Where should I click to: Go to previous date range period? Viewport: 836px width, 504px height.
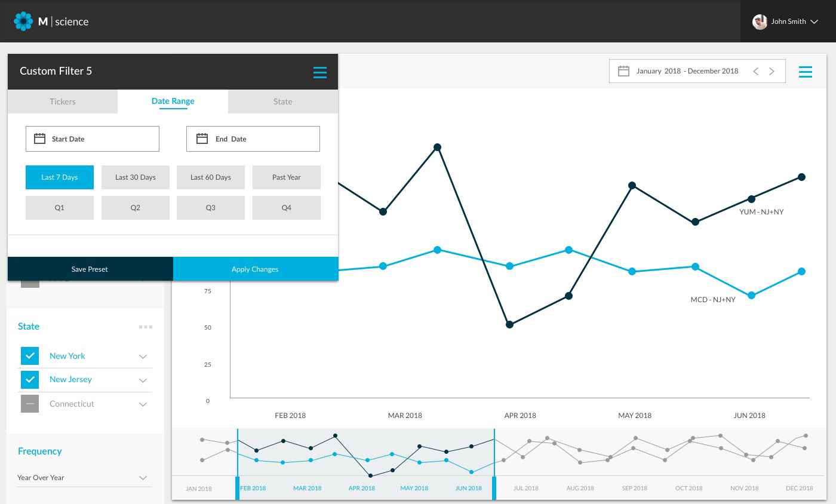click(x=755, y=71)
